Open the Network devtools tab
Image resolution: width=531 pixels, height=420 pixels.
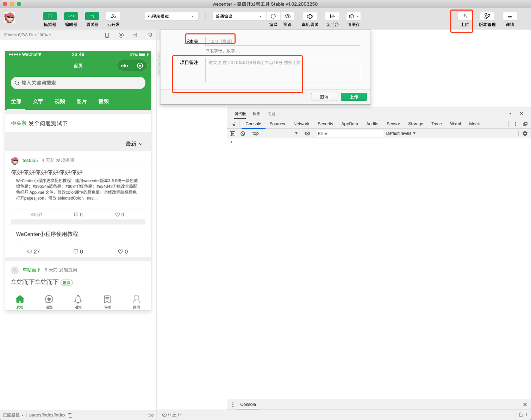(x=301, y=124)
